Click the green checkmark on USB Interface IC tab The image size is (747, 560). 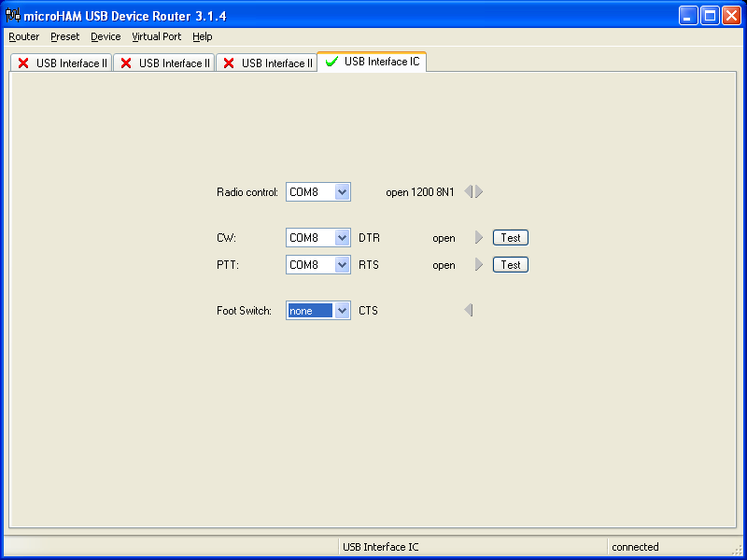click(x=331, y=62)
